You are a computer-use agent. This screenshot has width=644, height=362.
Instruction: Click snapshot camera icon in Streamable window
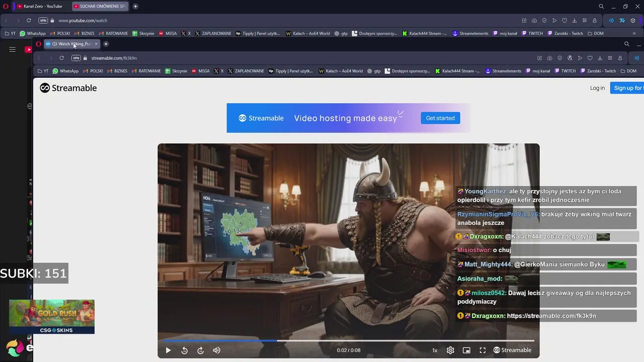[549, 58]
